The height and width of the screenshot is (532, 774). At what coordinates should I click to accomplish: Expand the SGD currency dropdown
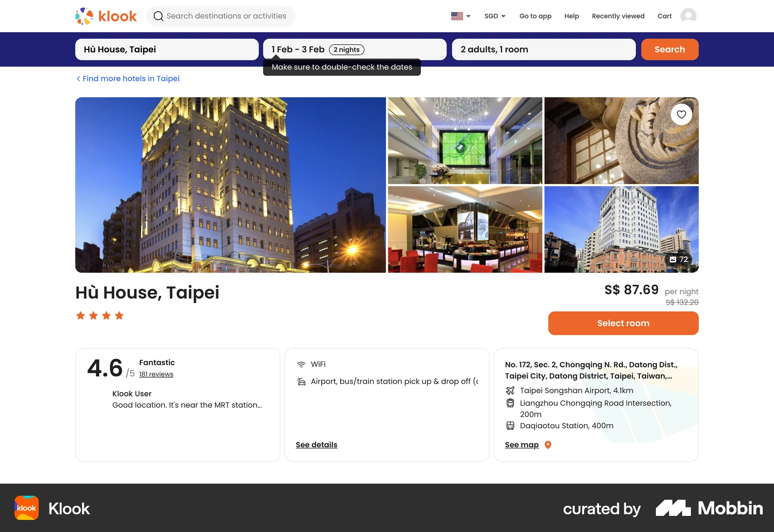pyautogui.click(x=495, y=16)
